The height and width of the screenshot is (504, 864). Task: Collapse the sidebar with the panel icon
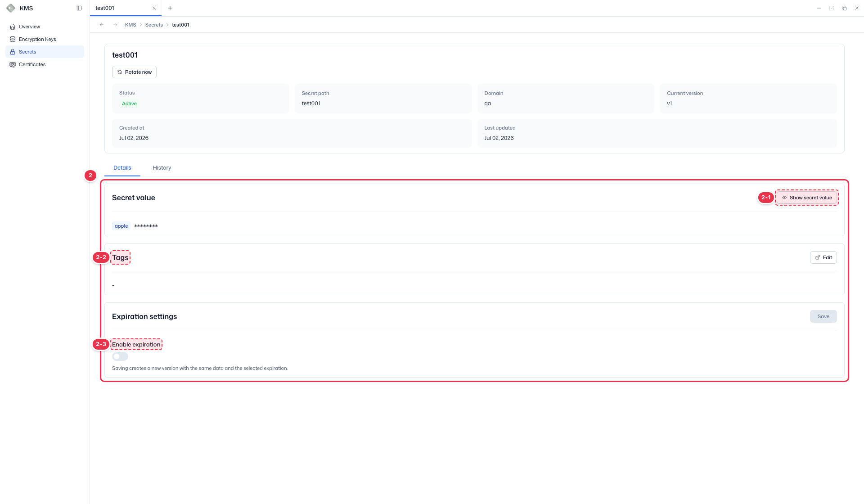(x=79, y=8)
